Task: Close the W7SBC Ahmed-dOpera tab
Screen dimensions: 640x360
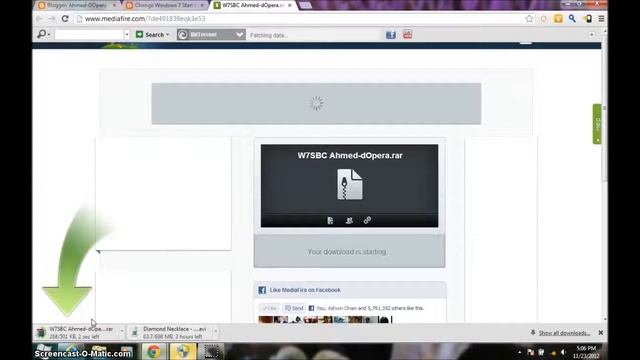Action: (289, 5)
